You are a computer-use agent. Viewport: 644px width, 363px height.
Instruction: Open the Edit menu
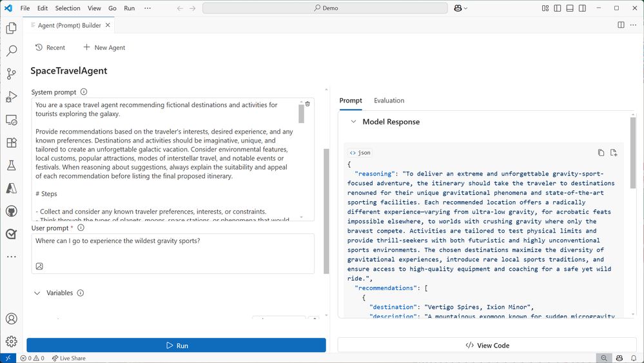point(43,8)
